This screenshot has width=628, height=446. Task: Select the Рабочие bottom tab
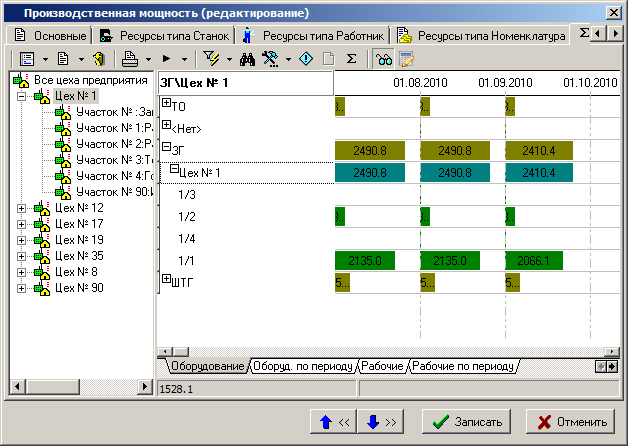click(382, 366)
